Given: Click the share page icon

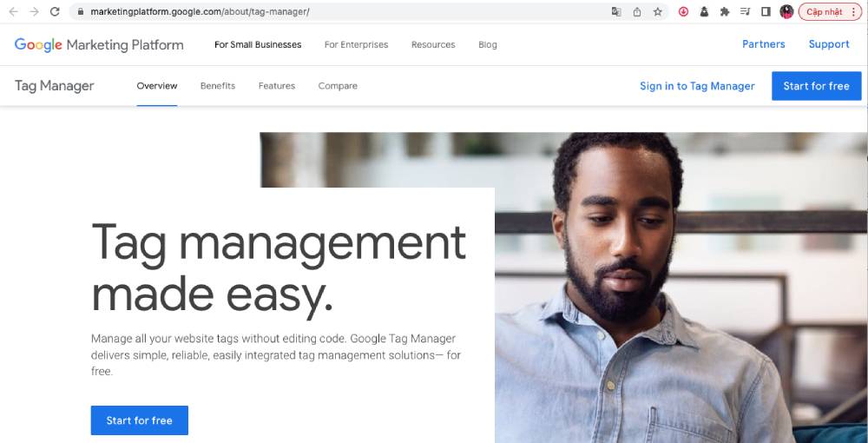Looking at the screenshot, I should point(637,11).
